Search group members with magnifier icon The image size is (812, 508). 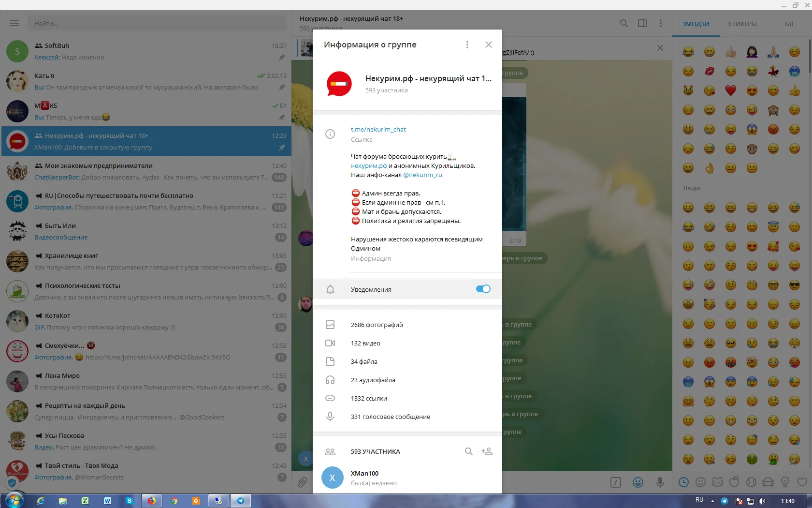pos(468,451)
